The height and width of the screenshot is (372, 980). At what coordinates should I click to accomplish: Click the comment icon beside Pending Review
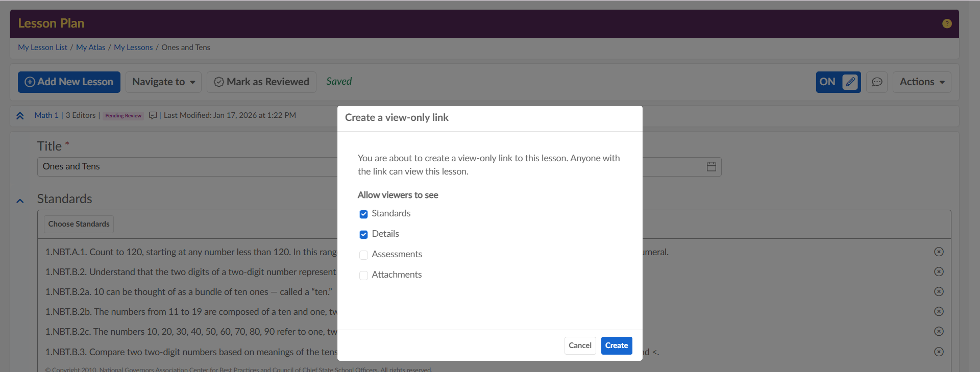[x=153, y=115]
